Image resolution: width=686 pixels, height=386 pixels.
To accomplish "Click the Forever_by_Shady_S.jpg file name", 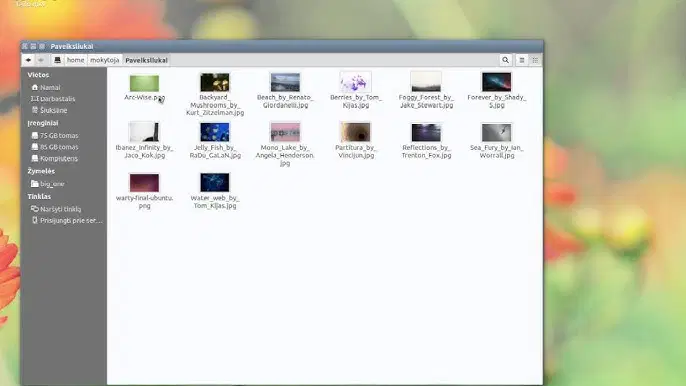I will click(x=497, y=101).
